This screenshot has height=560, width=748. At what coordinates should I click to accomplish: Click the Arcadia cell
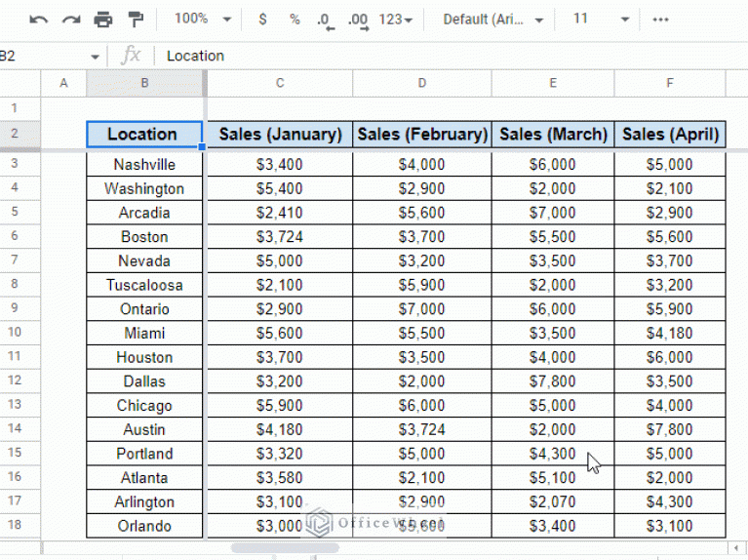tap(144, 213)
